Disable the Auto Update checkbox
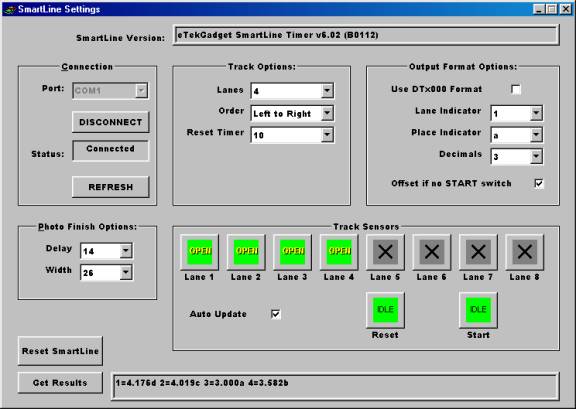 tap(276, 314)
